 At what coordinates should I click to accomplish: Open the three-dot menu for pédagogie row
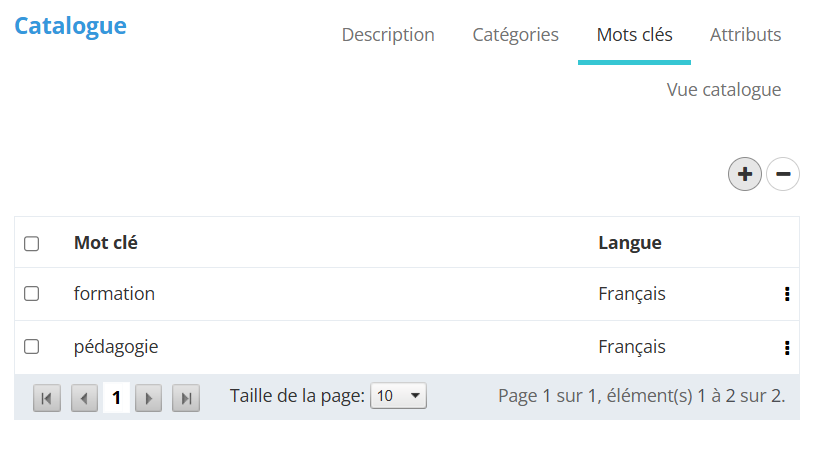pos(787,347)
